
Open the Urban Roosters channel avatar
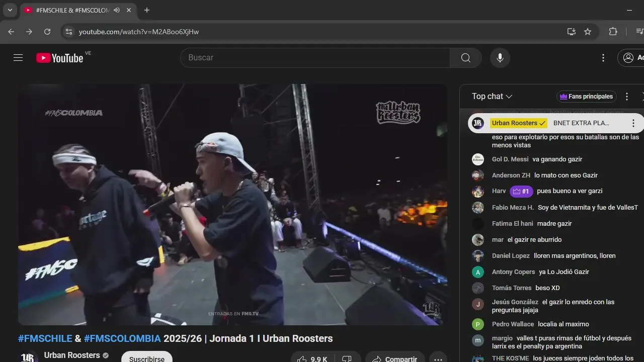tap(28, 357)
